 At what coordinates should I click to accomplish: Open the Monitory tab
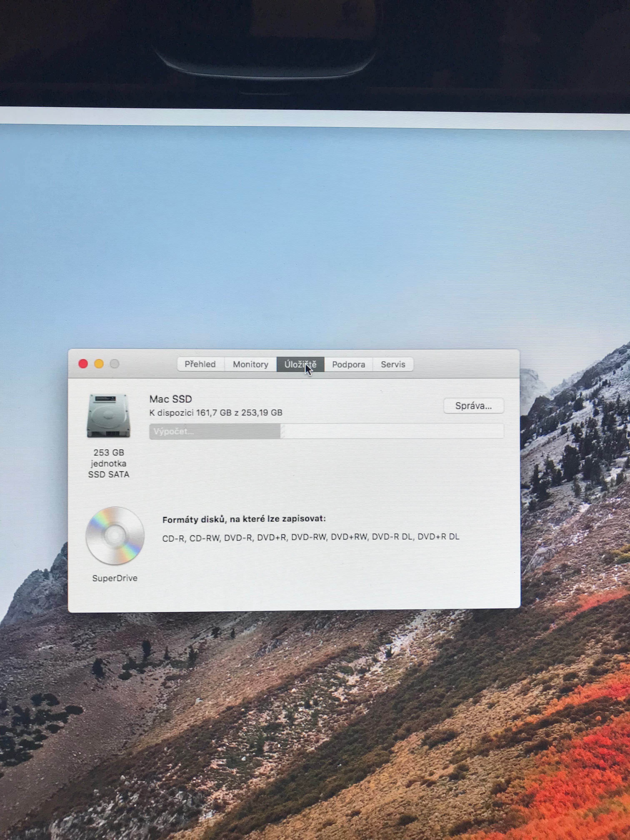(x=250, y=365)
